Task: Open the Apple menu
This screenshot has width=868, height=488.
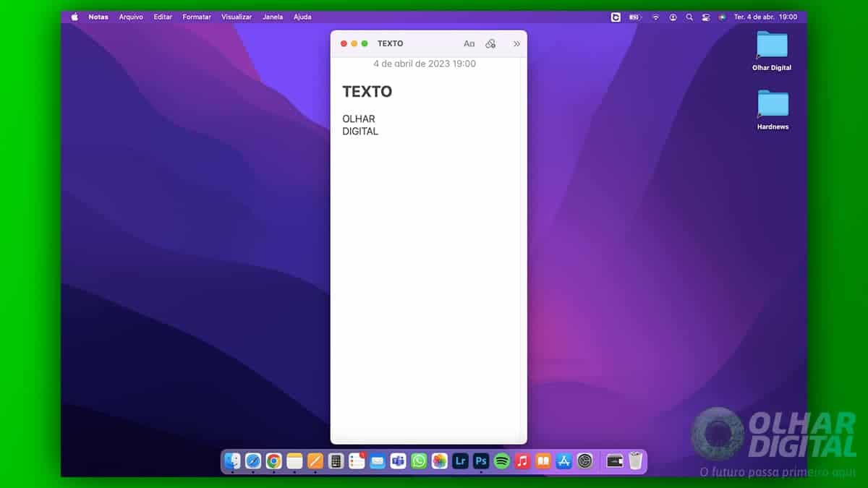Action: coord(75,17)
